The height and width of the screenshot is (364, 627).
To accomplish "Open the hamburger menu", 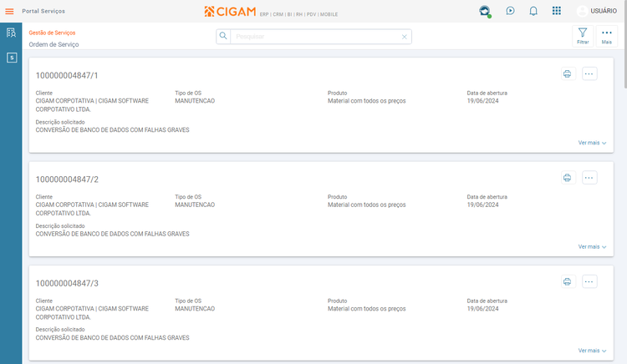I will click(9, 11).
